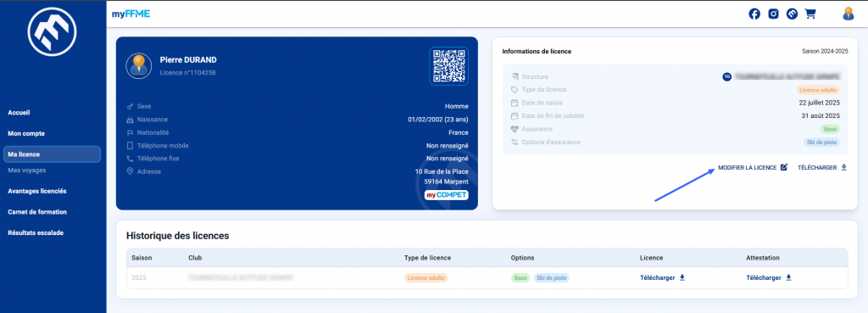Open Avantages licenciés in sidebar
Viewport: 868px width, 313px height.
37,191
